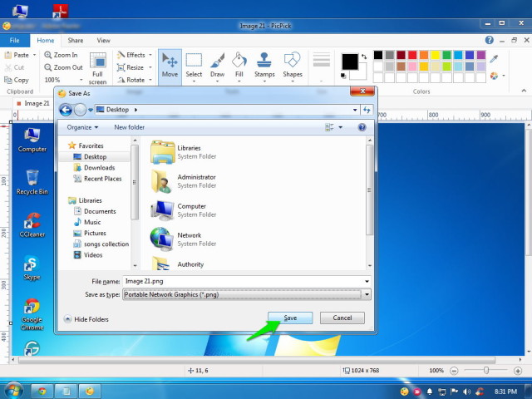
Task: Open the Organize dropdown menu
Action: coord(82,127)
